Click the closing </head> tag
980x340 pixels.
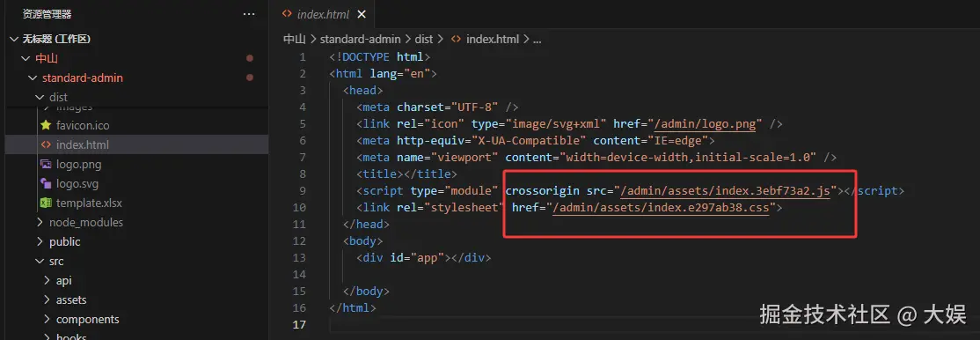[366, 224]
